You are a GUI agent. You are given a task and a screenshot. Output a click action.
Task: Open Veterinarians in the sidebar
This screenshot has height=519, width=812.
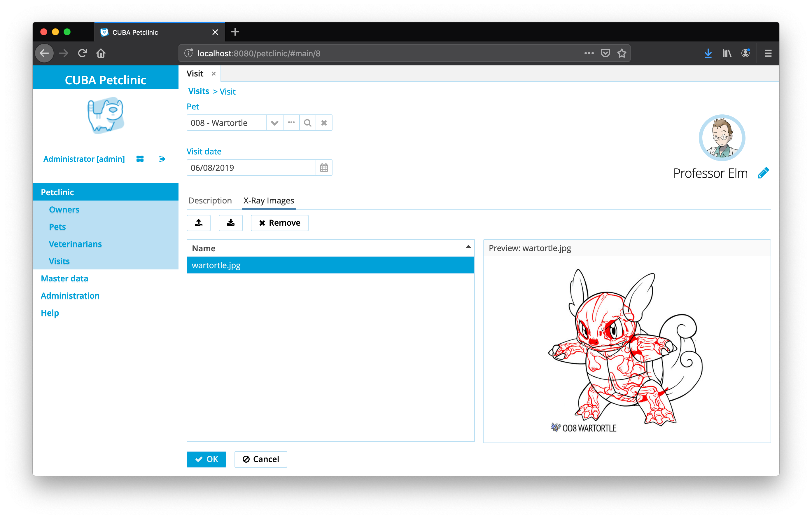(x=75, y=244)
